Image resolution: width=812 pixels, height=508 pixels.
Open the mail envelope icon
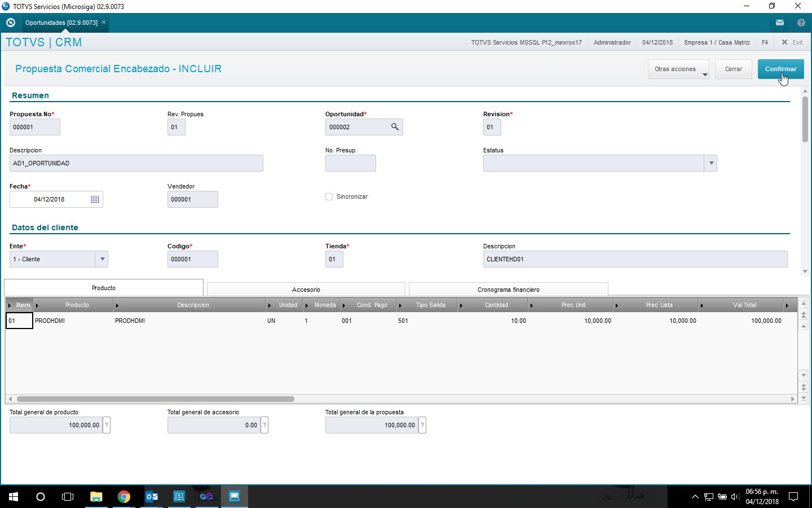(x=780, y=23)
